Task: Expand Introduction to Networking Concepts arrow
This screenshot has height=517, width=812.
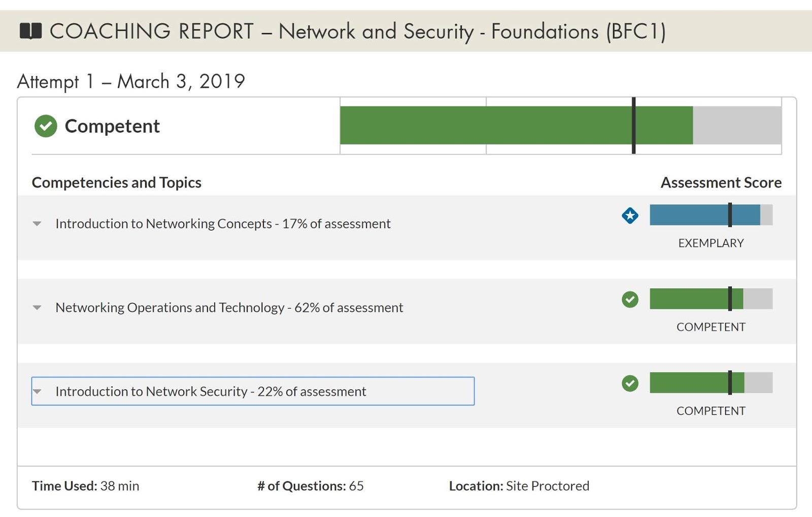Action: tap(37, 224)
